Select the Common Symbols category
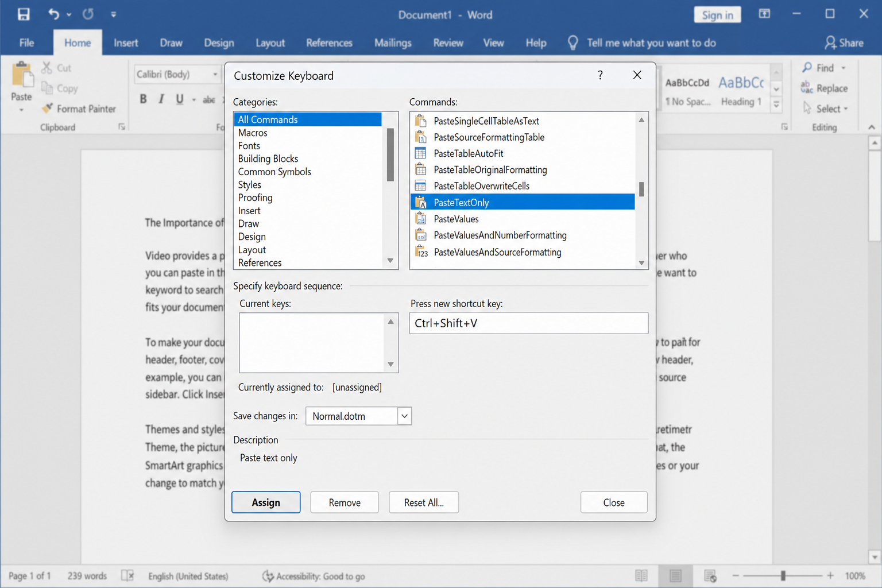The height and width of the screenshot is (588, 882). coord(308,172)
